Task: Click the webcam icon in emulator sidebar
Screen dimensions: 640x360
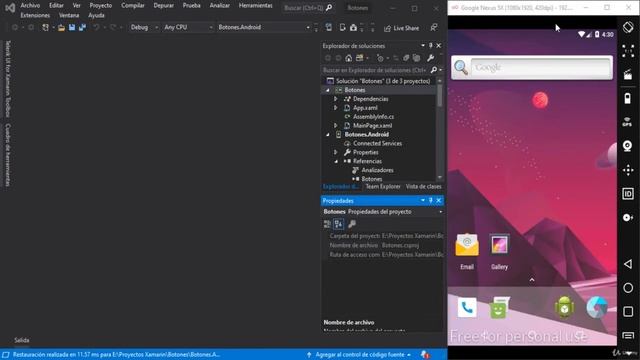Action: tap(628, 146)
